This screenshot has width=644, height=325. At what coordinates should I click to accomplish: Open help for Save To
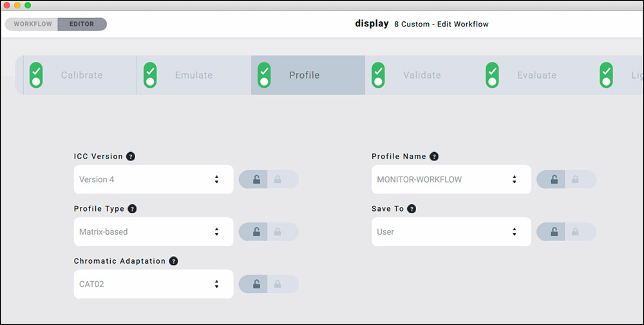tap(412, 208)
